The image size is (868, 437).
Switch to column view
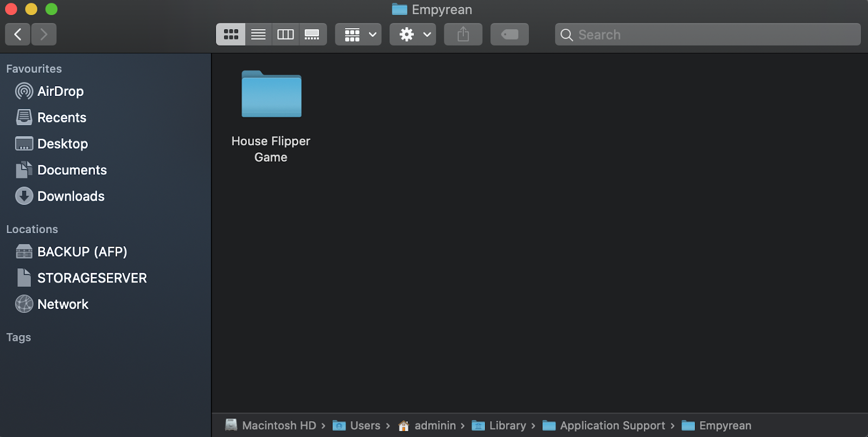coord(285,35)
